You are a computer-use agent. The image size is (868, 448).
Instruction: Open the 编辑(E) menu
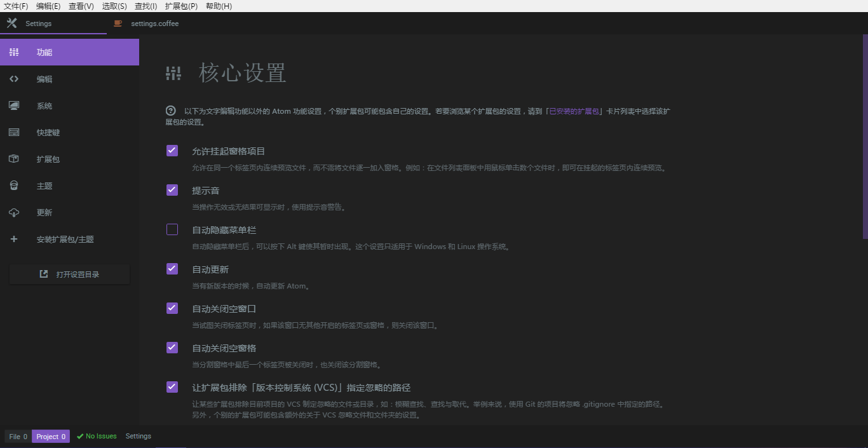pos(48,6)
